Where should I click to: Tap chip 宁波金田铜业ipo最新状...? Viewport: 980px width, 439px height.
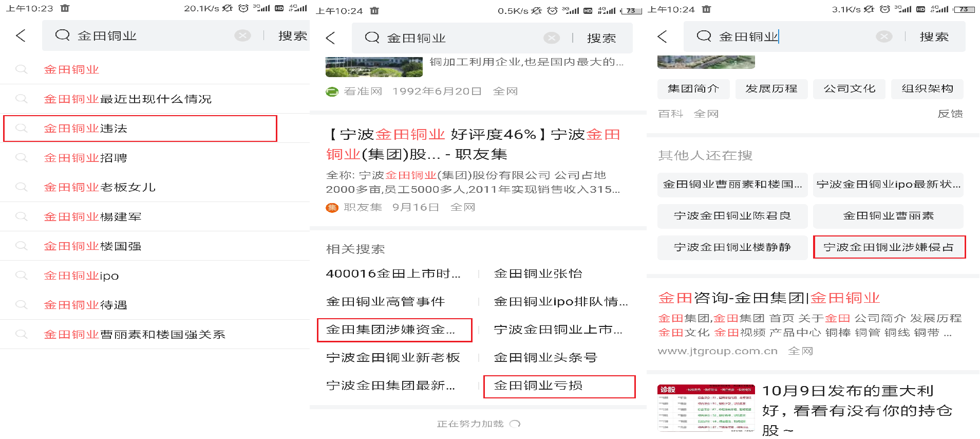tap(888, 185)
